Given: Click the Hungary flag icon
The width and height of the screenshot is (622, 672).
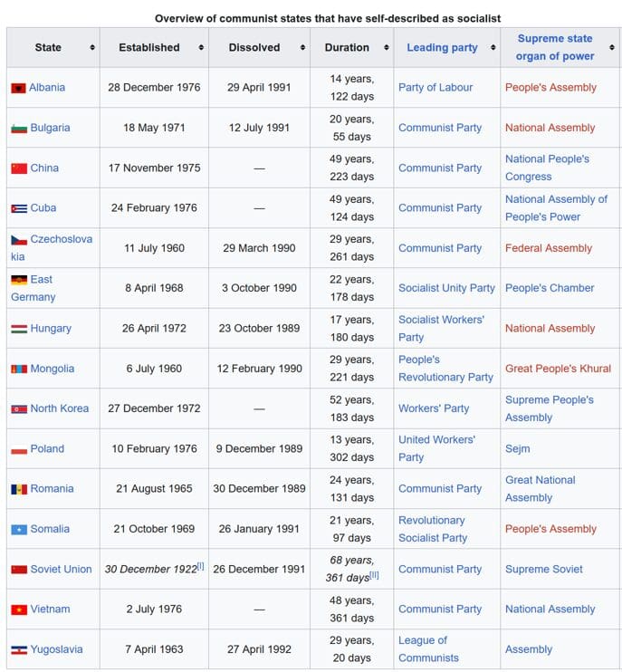Looking at the screenshot, I should tap(18, 329).
